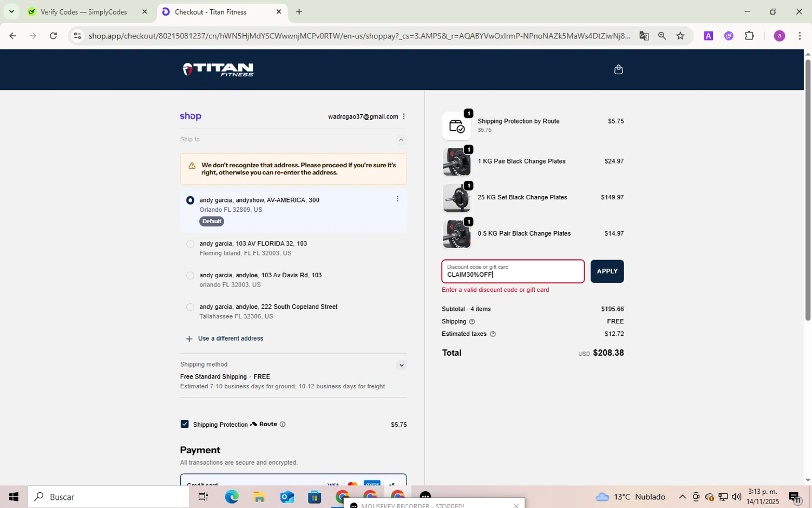Click 'Free Standard Shipping' text
This screenshot has height=508, width=812.
[x=213, y=377]
